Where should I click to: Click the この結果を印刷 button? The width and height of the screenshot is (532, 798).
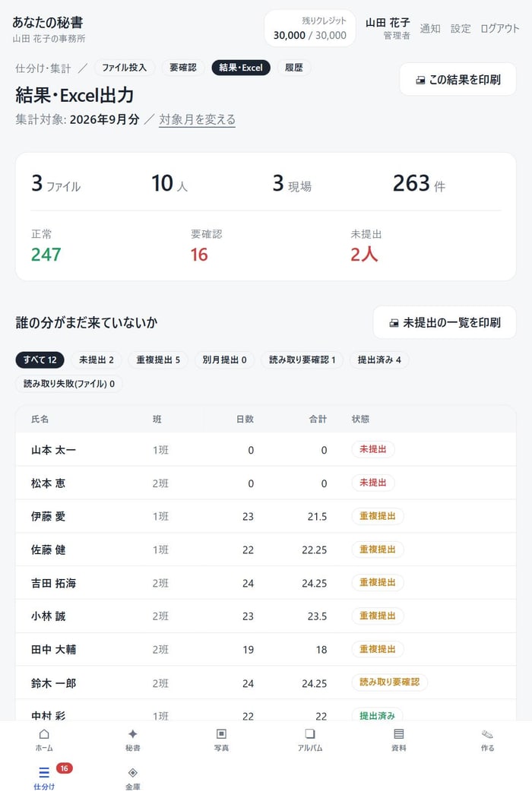click(458, 79)
